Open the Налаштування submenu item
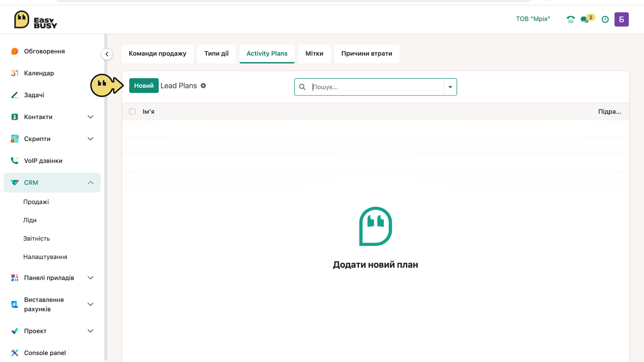 pyautogui.click(x=45, y=257)
